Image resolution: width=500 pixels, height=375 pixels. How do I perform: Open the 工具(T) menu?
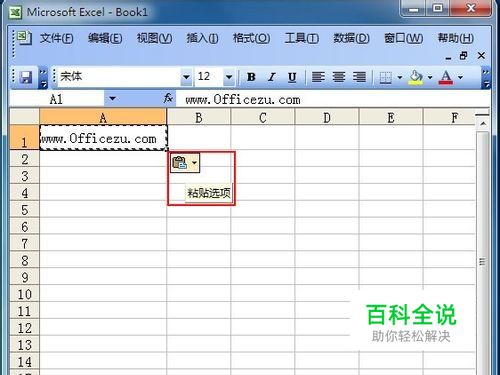302,38
